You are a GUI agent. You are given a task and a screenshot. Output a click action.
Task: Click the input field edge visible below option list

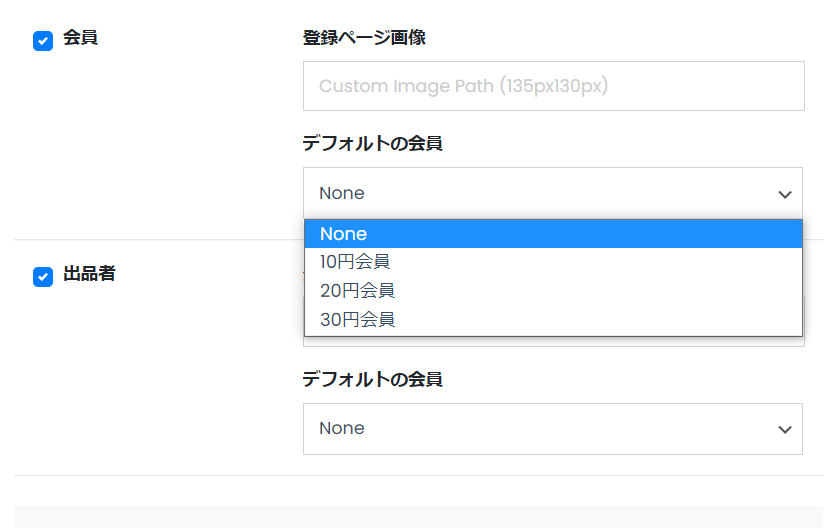(x=554, y=341)
